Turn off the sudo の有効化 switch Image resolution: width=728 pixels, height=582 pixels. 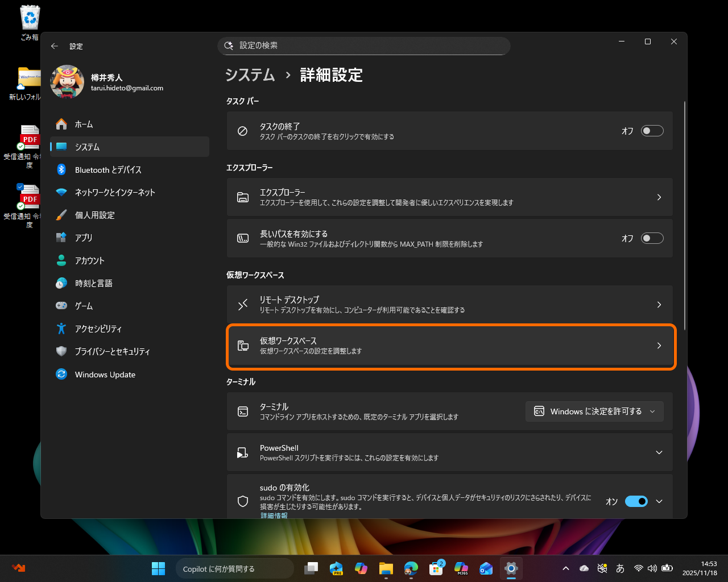pyautogui.click(x=636, y=501)
